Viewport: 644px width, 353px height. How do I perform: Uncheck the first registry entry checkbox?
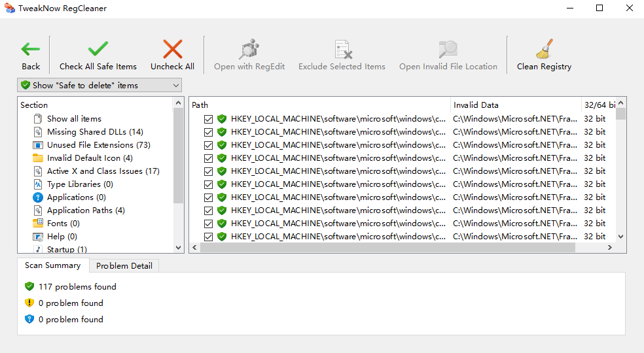tap(208, 119)
